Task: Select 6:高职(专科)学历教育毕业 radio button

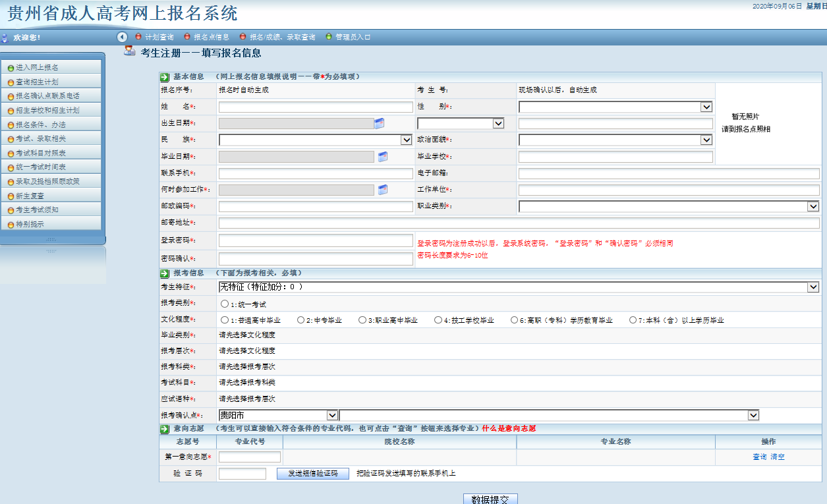Action: coord(514,320)
